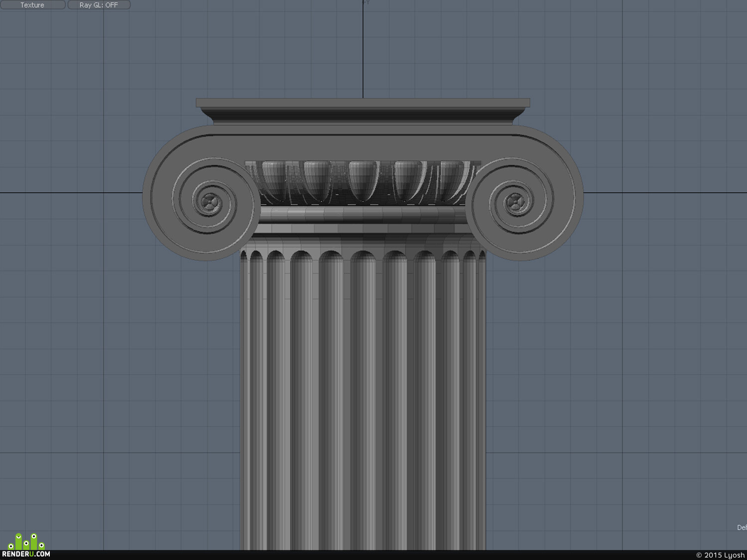Click the © 2015 Lyosh credit text

tap(720, 555)
